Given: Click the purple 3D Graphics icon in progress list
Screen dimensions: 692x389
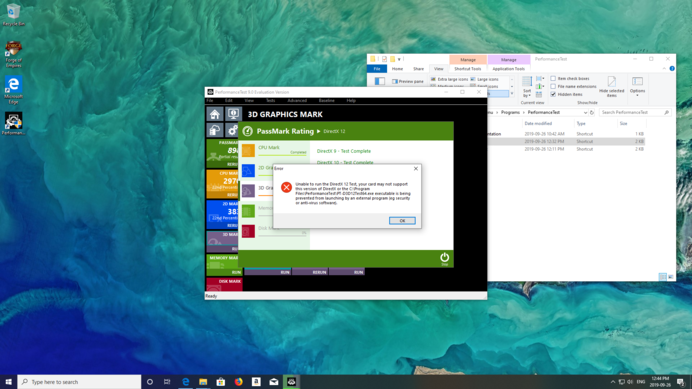Looking at the screenshot, I should 248,191.
